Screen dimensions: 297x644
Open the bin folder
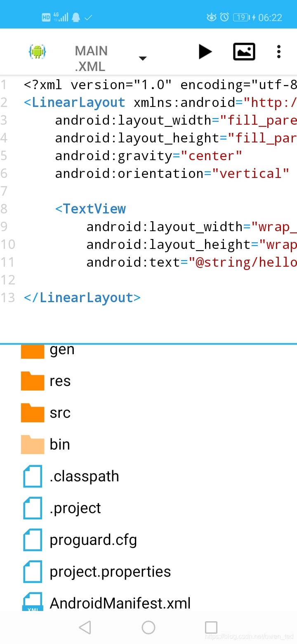point(148,444)
